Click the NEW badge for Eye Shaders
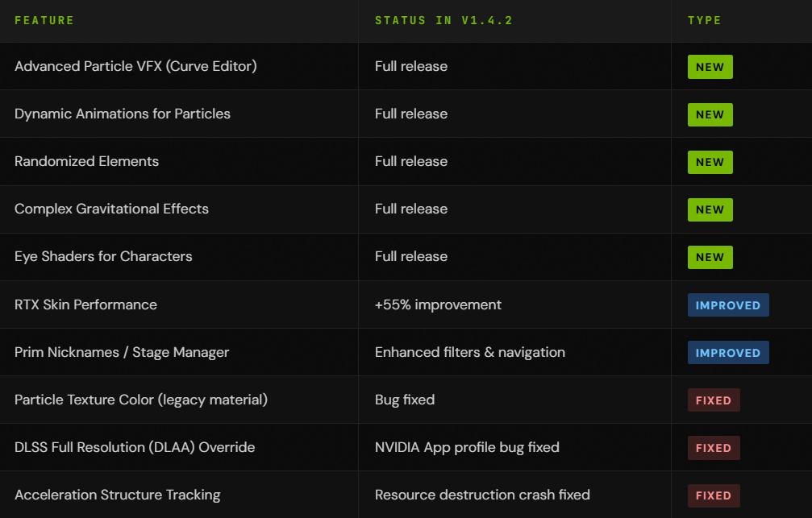 point(710,256)
